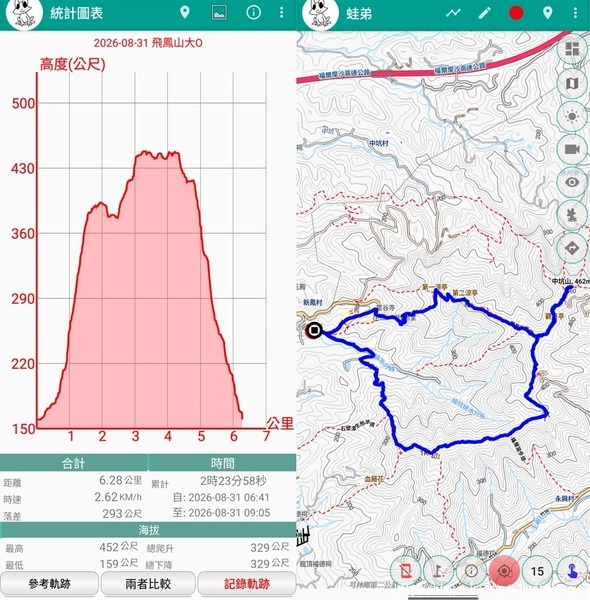The image size is (590, 600).
Task: Open the track chart line icon
Action: click(x=453, y=13)
